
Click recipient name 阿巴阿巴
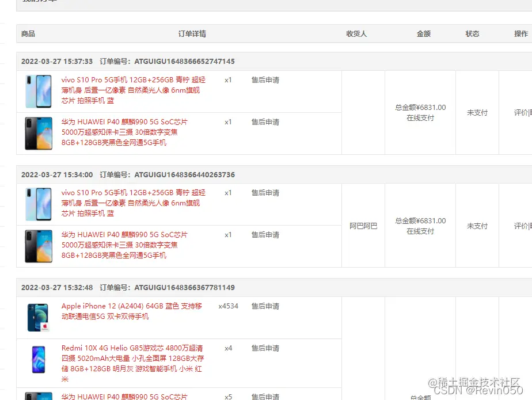click(x=363, y=226)
